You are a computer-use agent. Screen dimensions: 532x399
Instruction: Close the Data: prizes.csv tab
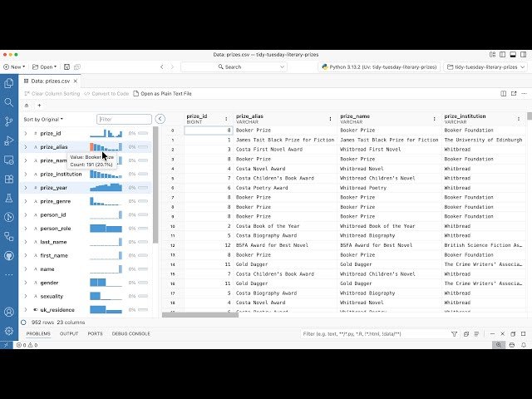(76, 81)
